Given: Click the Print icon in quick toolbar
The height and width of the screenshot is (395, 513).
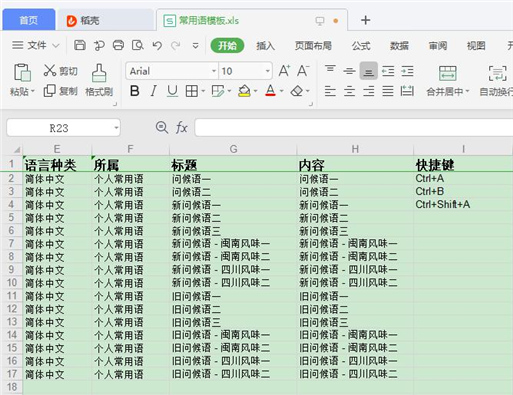Looking at the screenshot, I should 118,45.
